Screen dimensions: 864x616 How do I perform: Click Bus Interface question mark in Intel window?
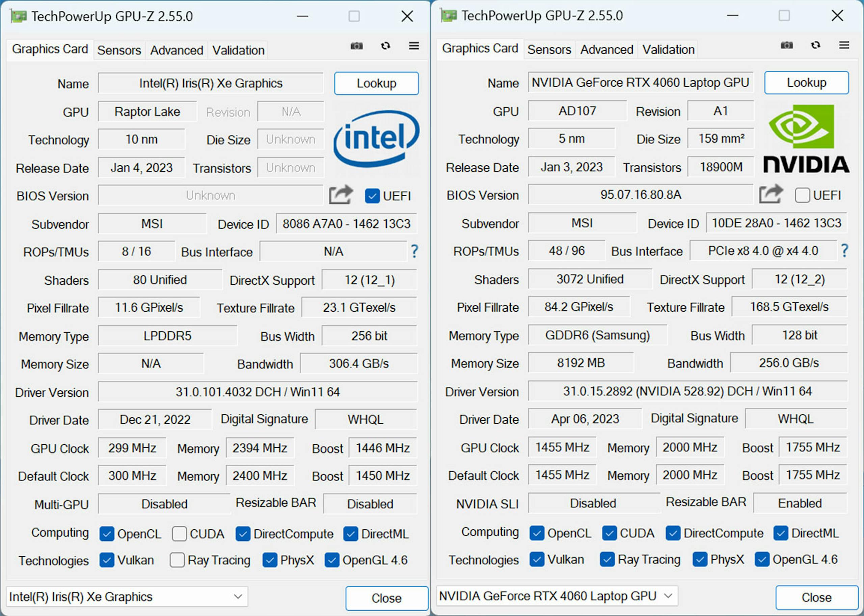click(414, 251)
